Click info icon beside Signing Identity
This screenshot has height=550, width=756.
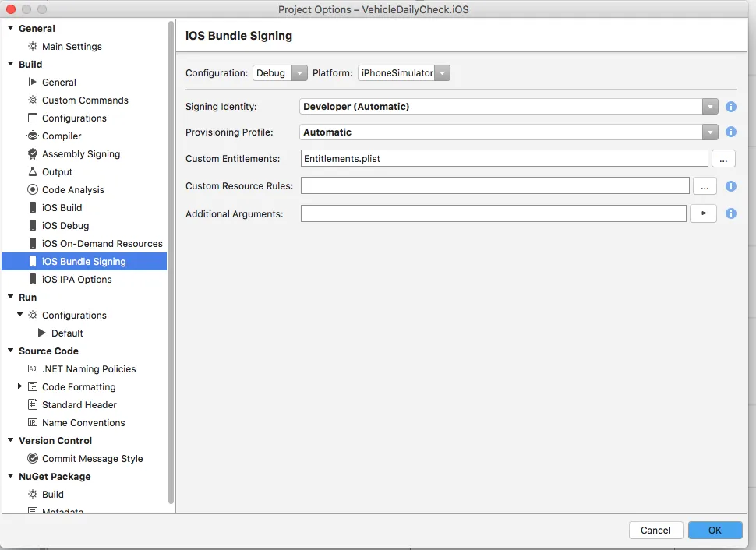coord(731,107)
